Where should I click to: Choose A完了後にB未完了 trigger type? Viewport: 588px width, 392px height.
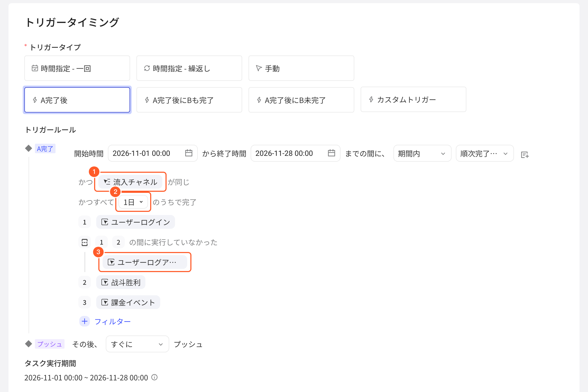click(301, 100)
